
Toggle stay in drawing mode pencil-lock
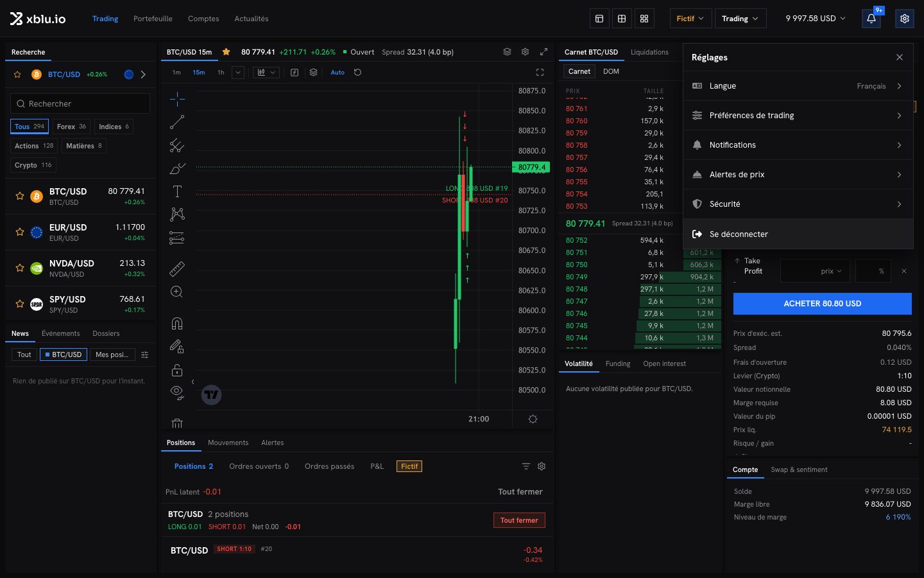click(x=177, y=347)
